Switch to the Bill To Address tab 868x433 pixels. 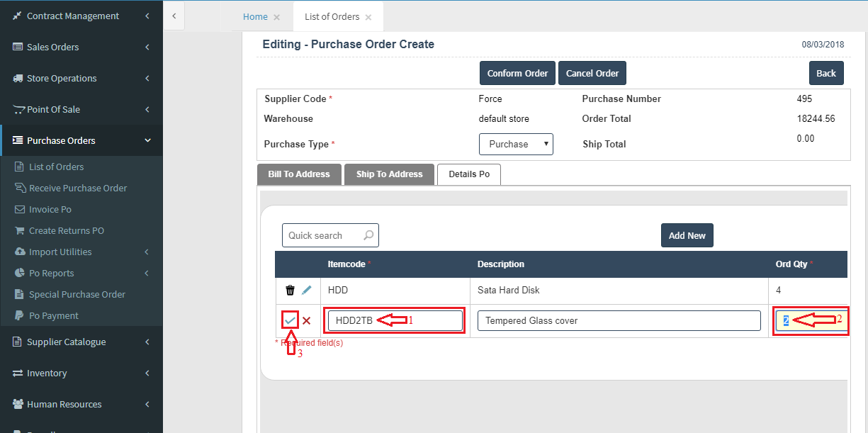(299, 174)
